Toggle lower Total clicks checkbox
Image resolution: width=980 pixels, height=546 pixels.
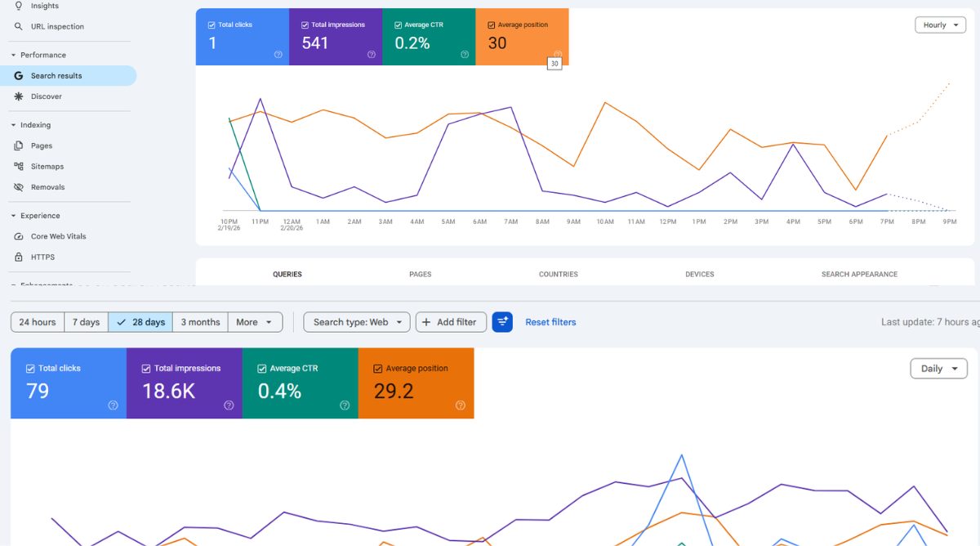point(30,369)
